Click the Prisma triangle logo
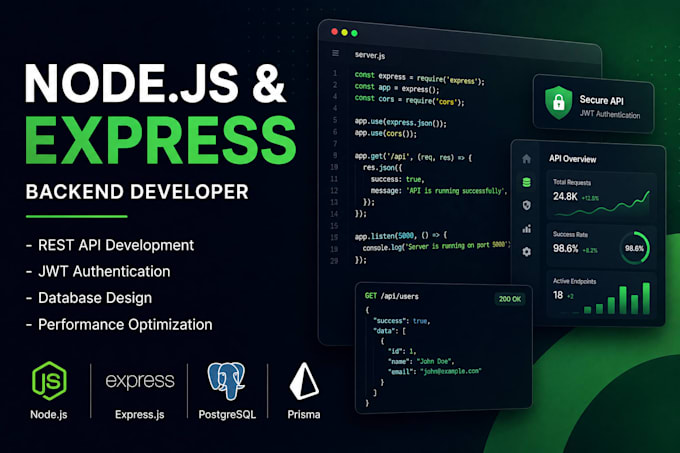 [304, 381]
